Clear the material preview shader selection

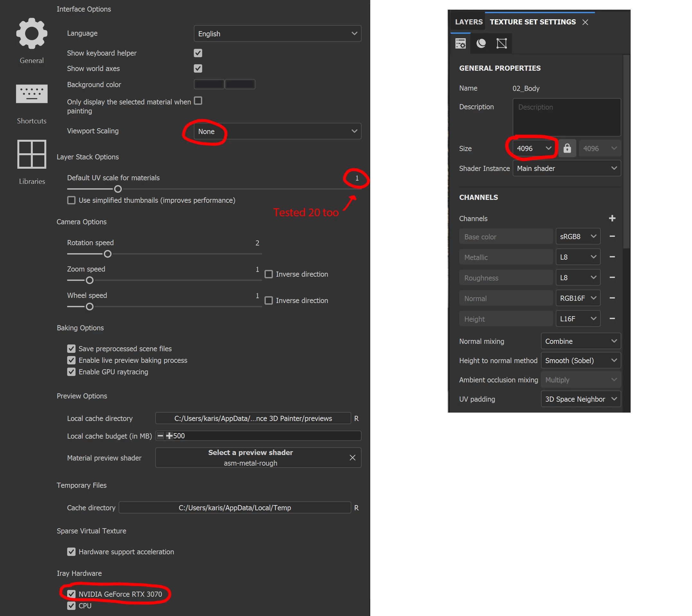tap(352, 458)
